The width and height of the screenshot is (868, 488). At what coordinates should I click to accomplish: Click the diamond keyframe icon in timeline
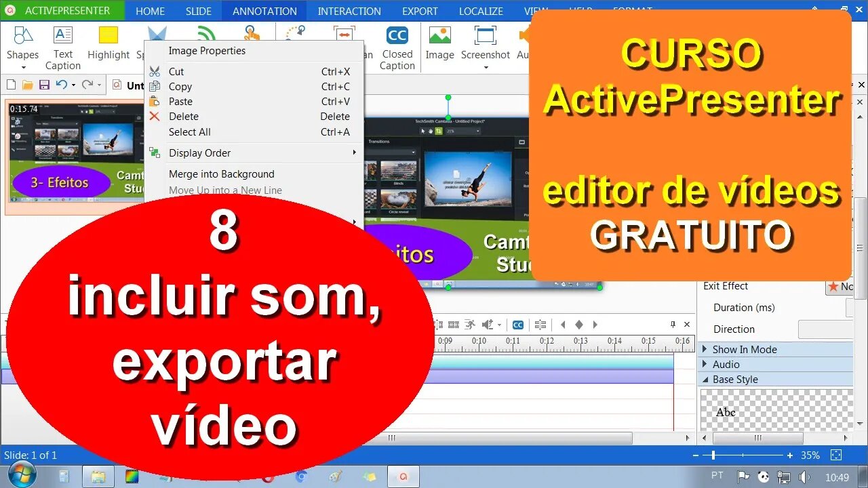click(579, 325)
